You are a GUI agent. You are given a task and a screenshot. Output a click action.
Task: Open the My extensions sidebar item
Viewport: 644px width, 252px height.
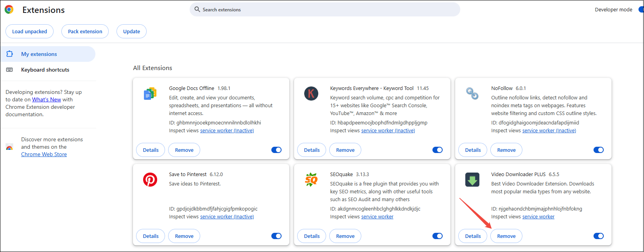pos(39,54)
